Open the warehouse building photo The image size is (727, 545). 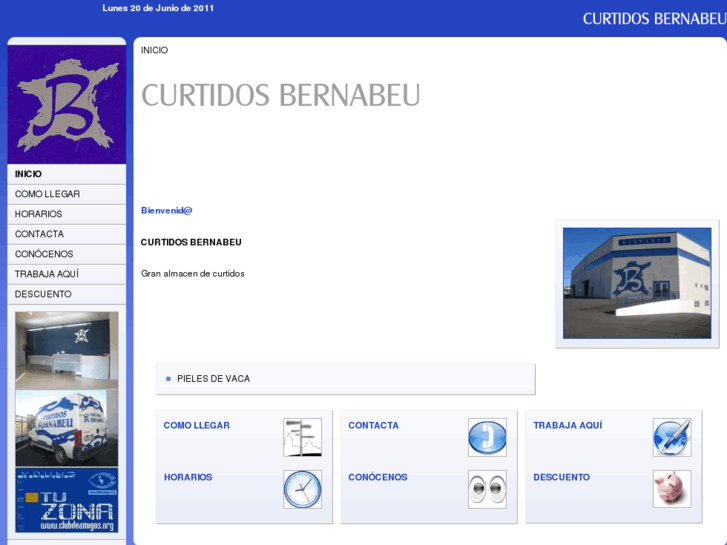pos(637,283)
